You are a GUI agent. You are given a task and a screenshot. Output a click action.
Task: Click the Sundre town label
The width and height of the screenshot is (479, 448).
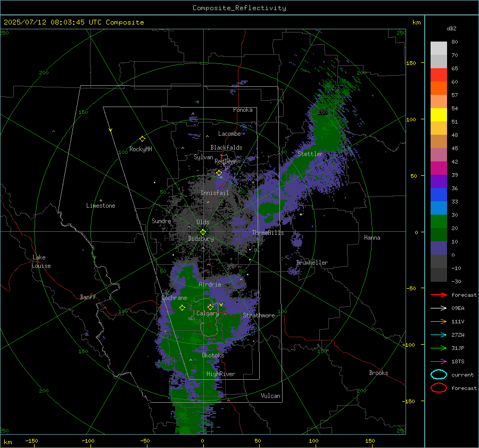click(x=161, y=221)
